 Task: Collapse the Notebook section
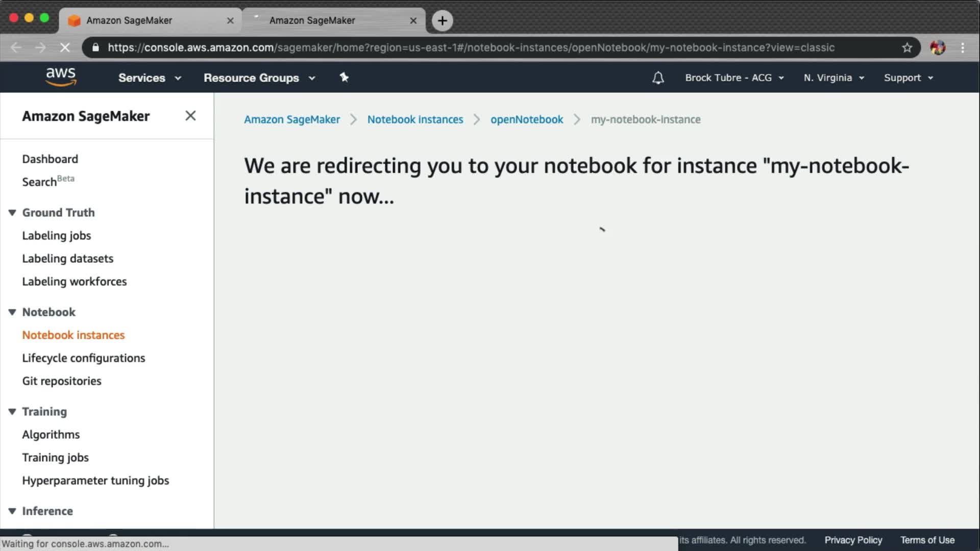coord(12,312)
